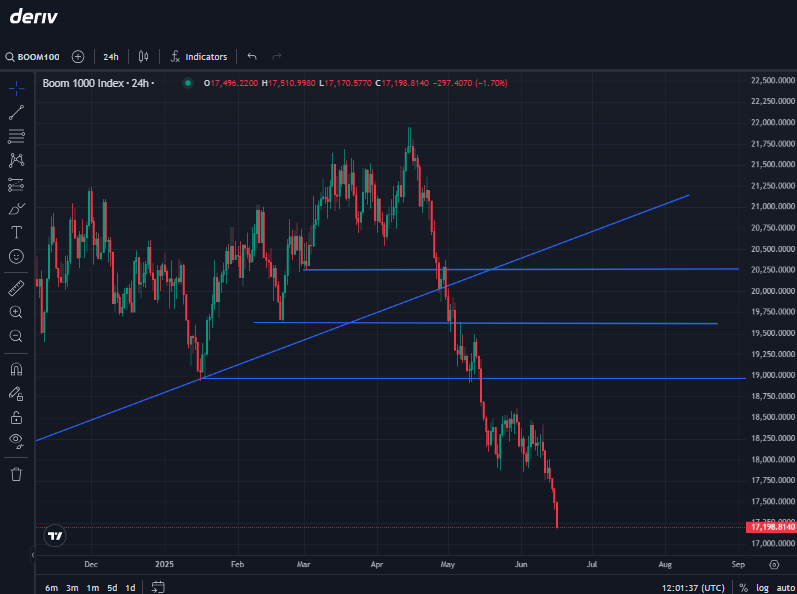Open the forecasting and measurement tools
Image resolution: width=797 pixels, height=594 pixels.
16,184
